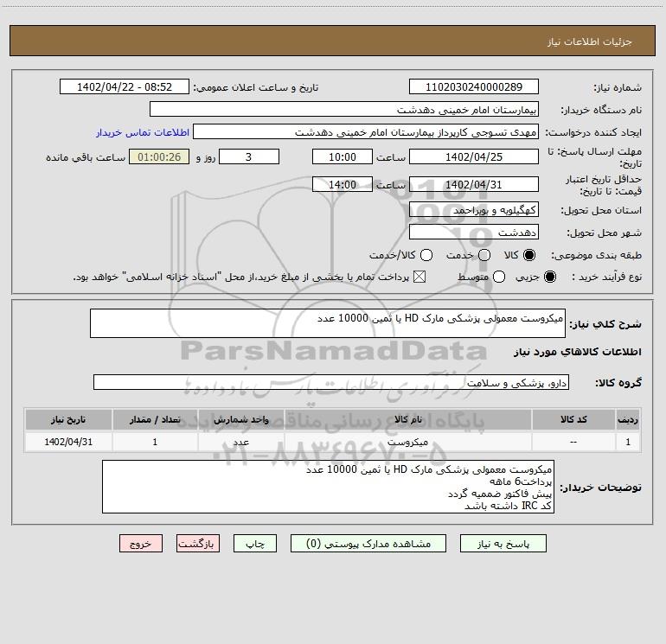
Task: Select the میکروست row in goods table
Action: tap(333, 442)
